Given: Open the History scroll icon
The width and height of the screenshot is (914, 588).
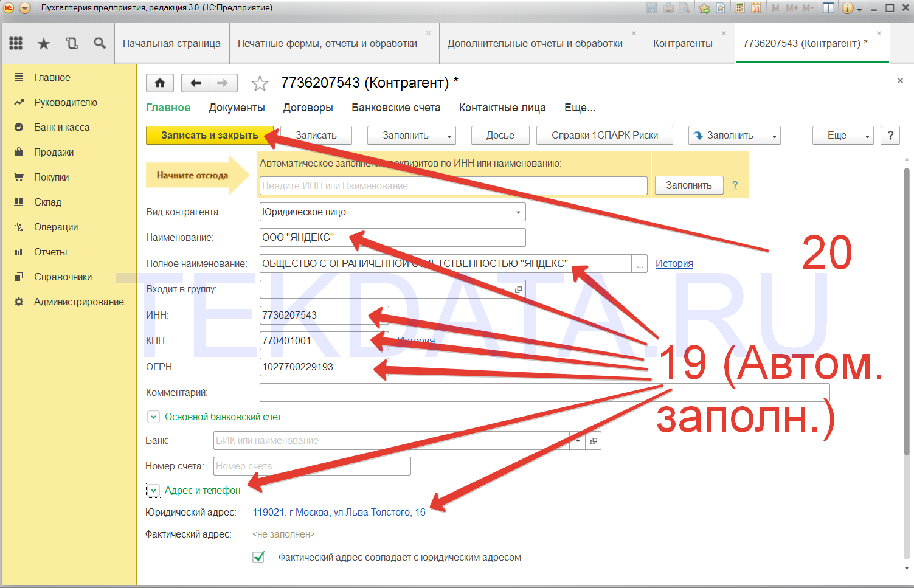Looking at the screenshot, I should [x=72, y=43].
